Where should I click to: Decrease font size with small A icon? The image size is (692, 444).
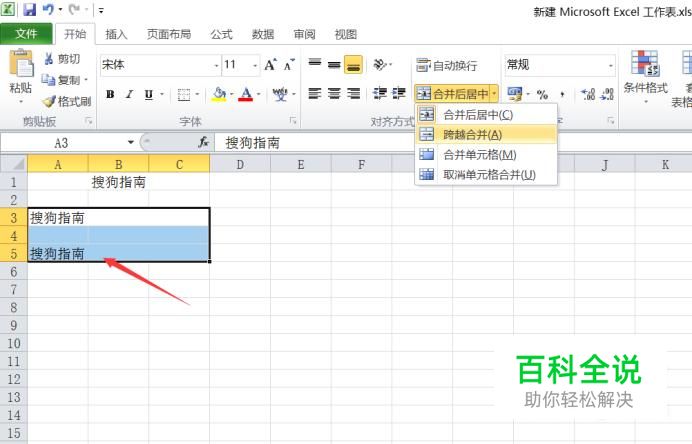point(289,65)
